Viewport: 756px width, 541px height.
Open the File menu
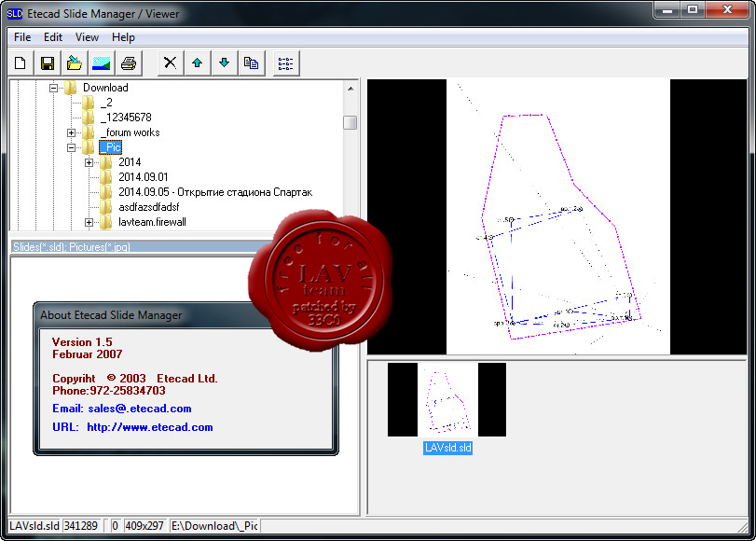[x=22, y=37]
